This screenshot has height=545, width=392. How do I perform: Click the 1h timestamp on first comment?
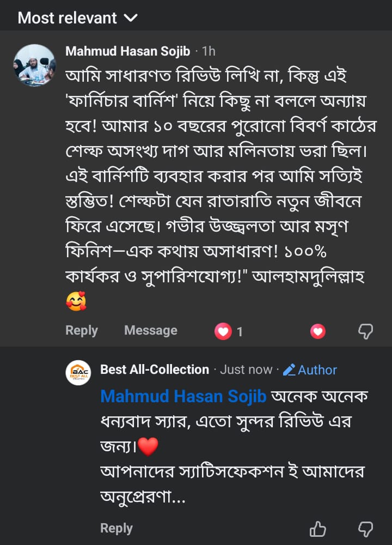[209, 51]
